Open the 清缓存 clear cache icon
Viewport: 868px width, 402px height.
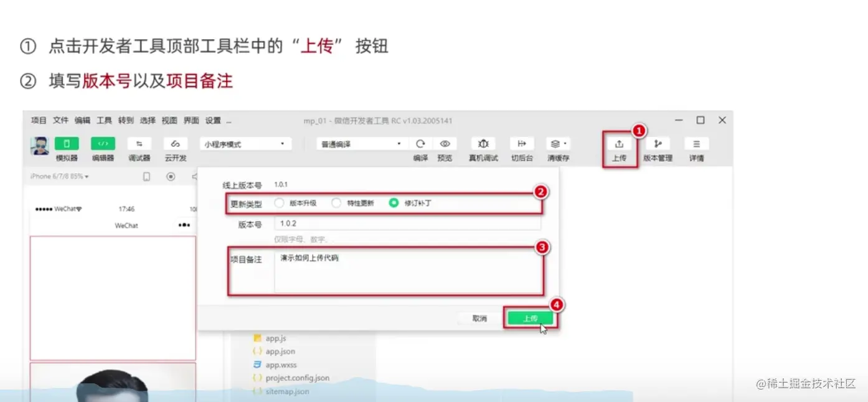coord(558,144)
